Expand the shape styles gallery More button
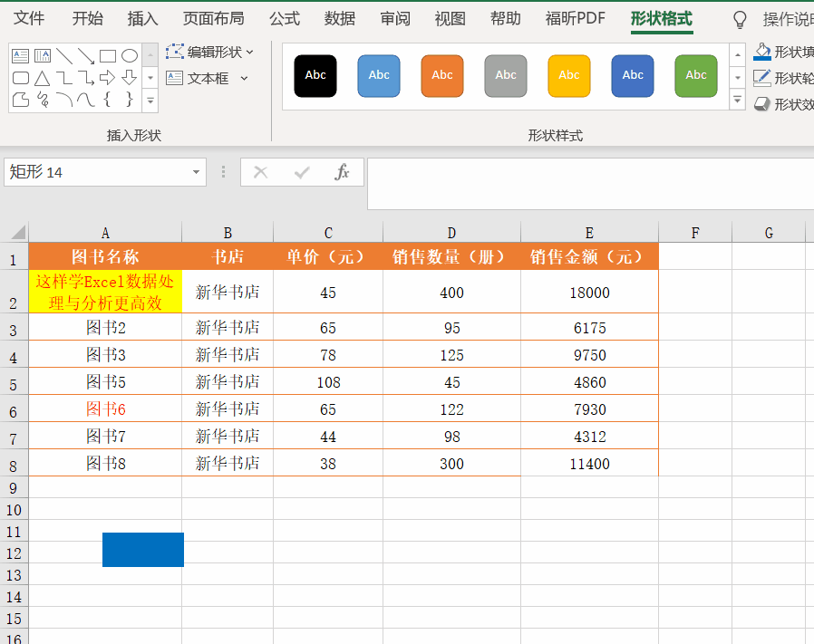 (737, 99)
